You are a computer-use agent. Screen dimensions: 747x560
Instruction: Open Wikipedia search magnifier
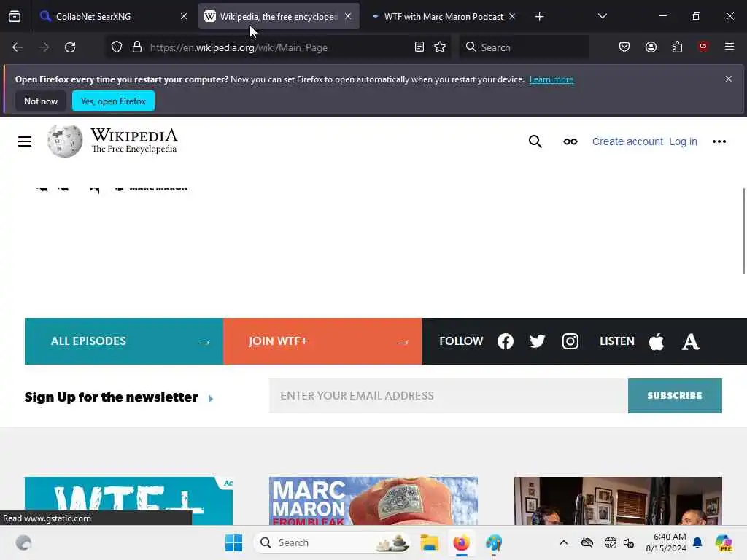[535, 141]
